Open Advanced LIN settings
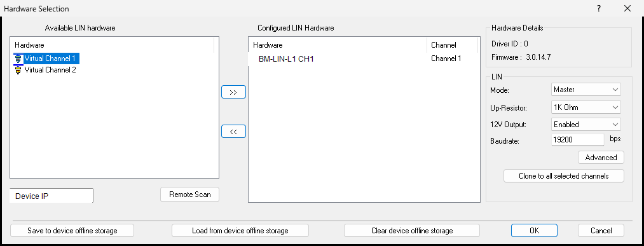Image resolution: width=644 pixels, height=246 pixels. click(x=601, y=157)
